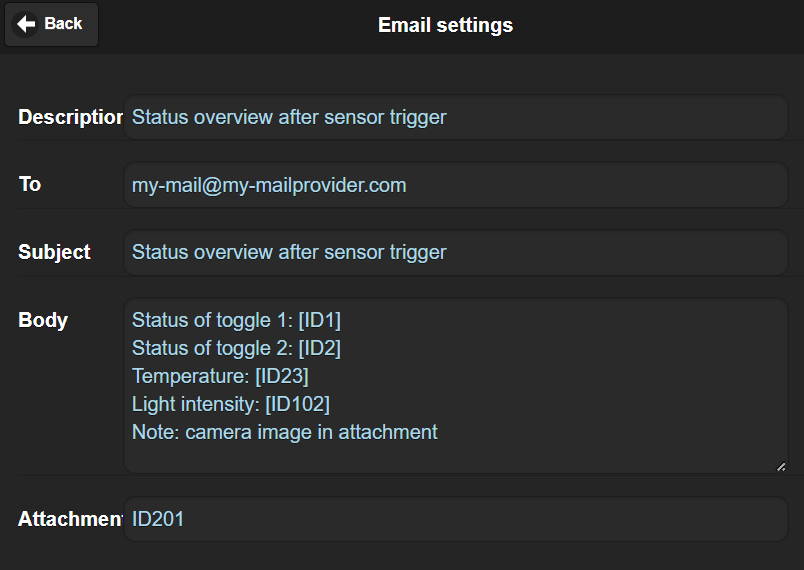Click the Attachment field label
The image size is (804, 570).
(70, 519)
